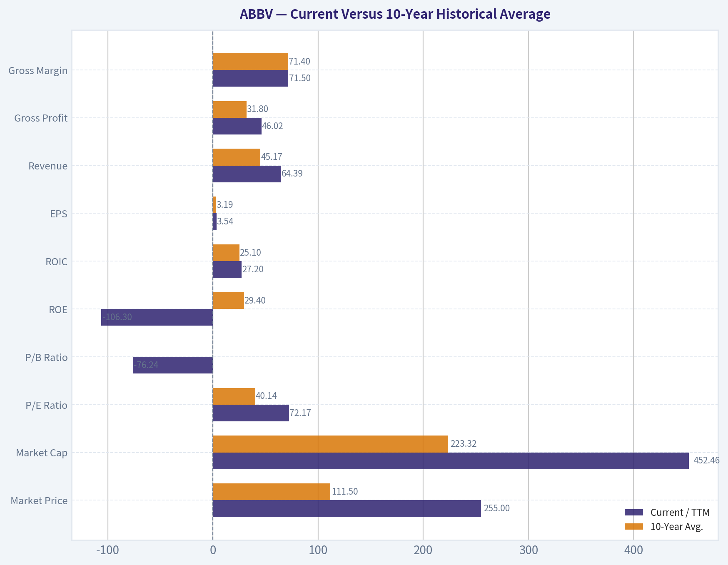Click the EPS value label '3.54'

tap(225, 222)
